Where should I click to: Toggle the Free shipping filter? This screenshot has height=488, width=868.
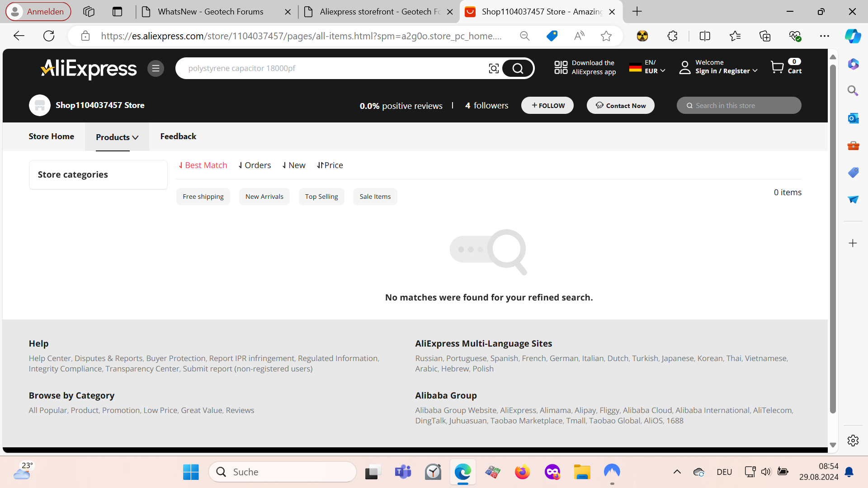point(203,197)
